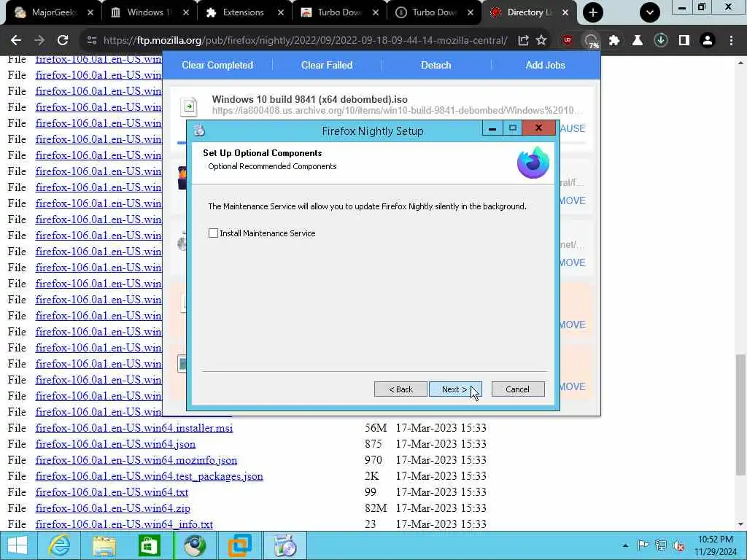
Task: Switch to the MajorGeeks tab
Action: pyautogui.click(x=53, y=12)
